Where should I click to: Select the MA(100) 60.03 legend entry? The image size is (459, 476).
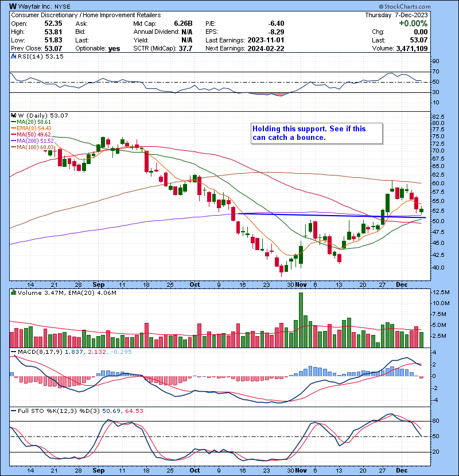[x=32, y=147]
